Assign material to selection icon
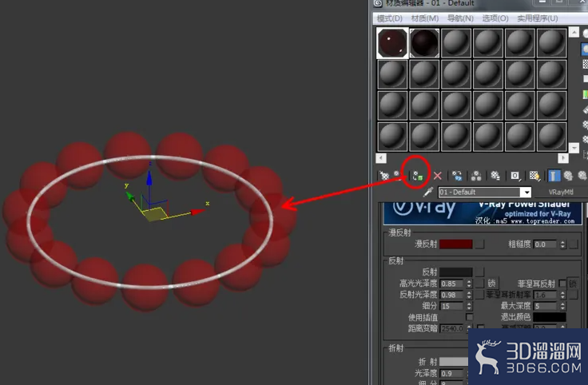The height and width of the screenshot is (385, 588). point(417,176)
